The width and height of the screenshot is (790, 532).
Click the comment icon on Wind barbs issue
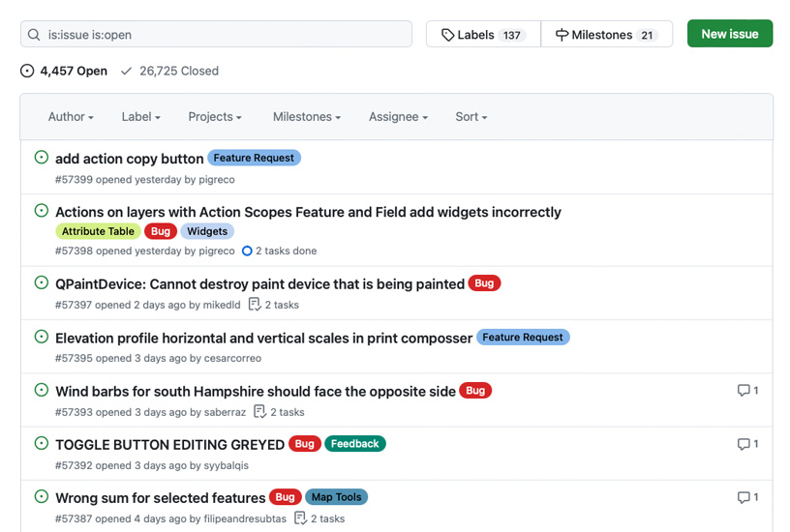744,391
